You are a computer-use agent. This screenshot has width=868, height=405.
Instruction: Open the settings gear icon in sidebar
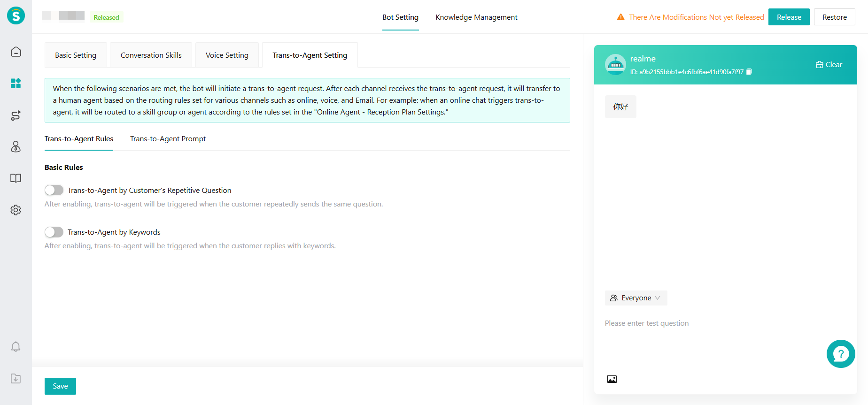click(16, 210)
